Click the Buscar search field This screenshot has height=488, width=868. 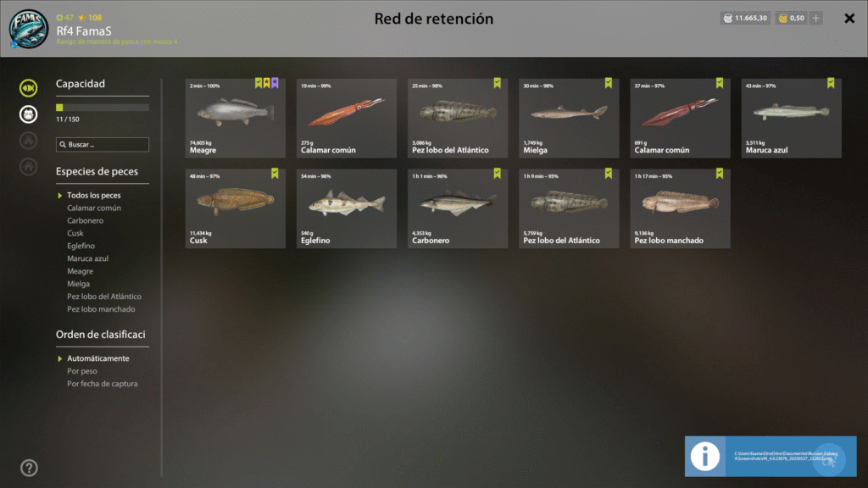pyautogui.click(x=103, y=144)
